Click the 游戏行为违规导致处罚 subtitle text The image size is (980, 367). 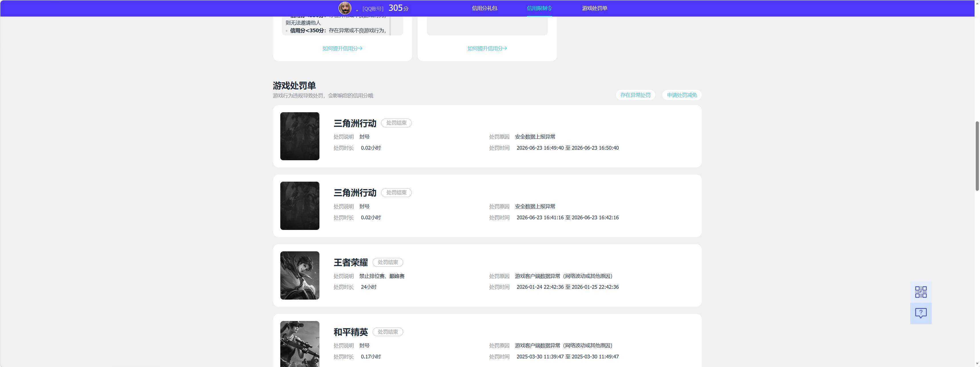(323, 96)
